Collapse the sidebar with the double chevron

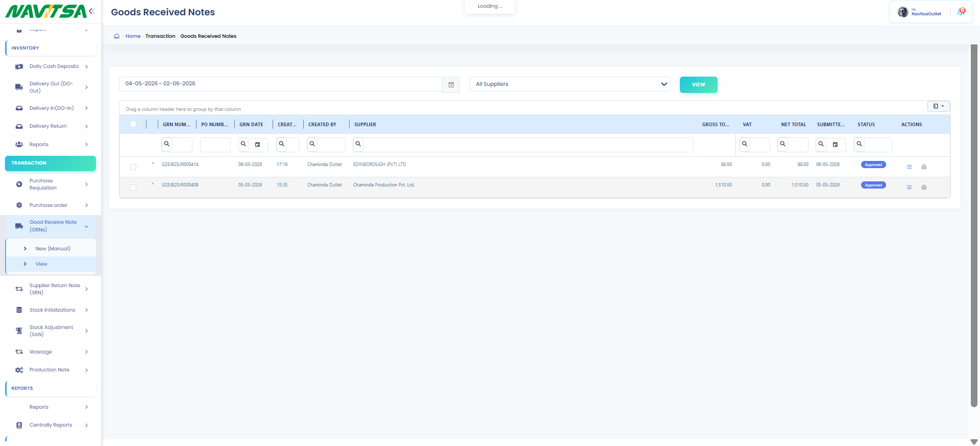click(92, 11)
